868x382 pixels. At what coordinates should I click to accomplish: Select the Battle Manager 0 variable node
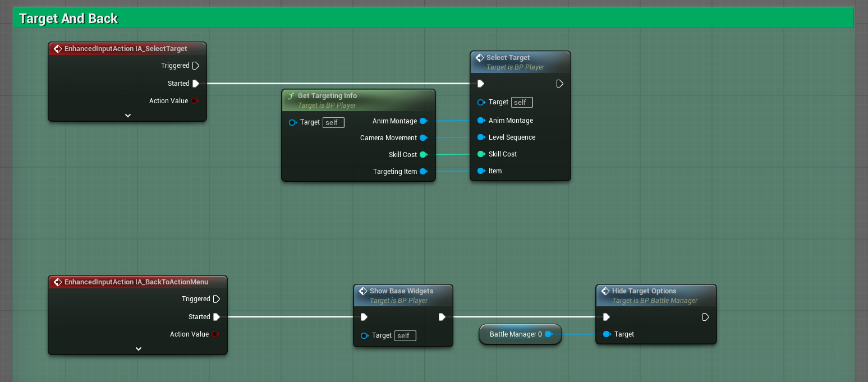516,334
